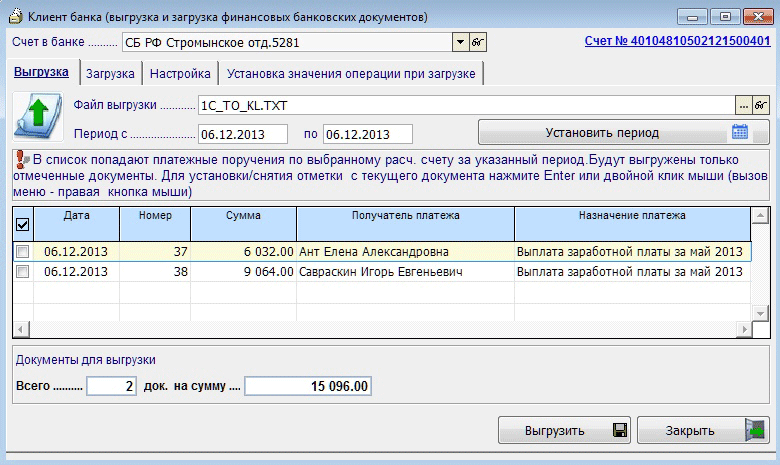Screen dimensions: 780x465
Task: Click the export file field 1C_TO_KL.TXT
Action: point(467,105)
